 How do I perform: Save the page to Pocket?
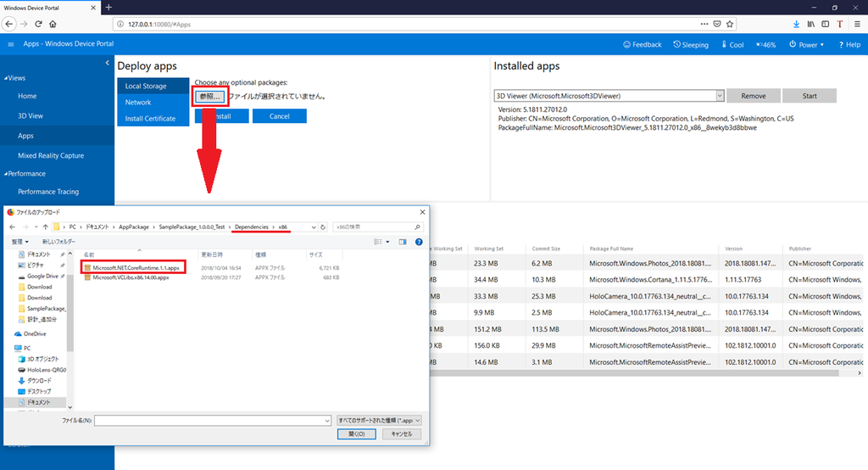[x=717, y=24]
